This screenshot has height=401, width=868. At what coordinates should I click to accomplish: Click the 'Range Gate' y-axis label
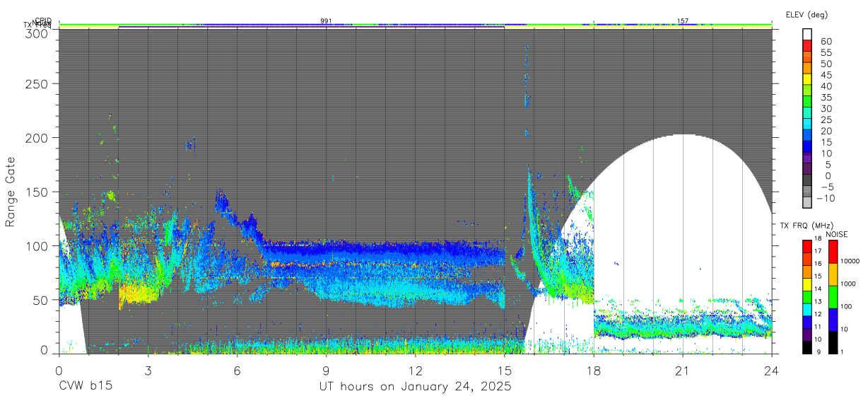(x=11, y=192)
